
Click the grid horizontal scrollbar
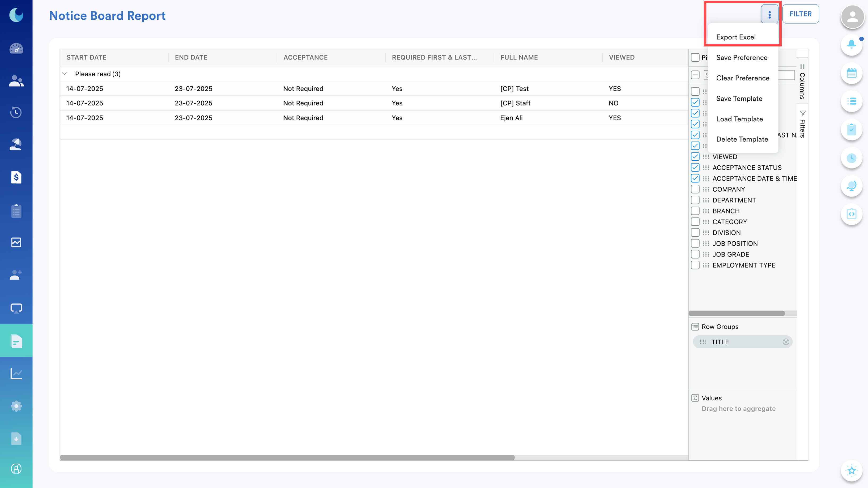tap(287, 457)
